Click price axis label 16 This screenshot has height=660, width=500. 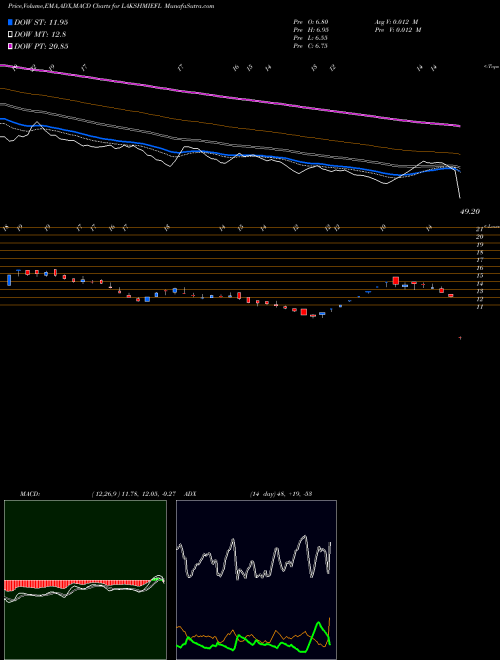click(479, 268)
